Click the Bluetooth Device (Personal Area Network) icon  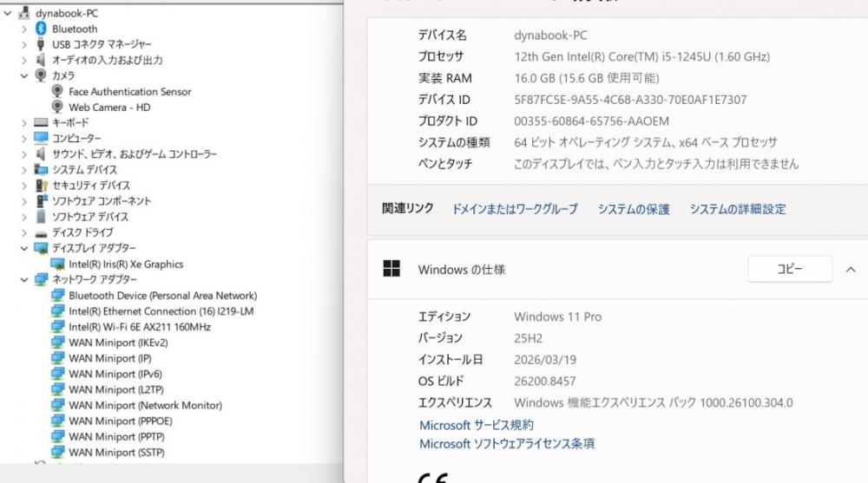tap(57, 295)
